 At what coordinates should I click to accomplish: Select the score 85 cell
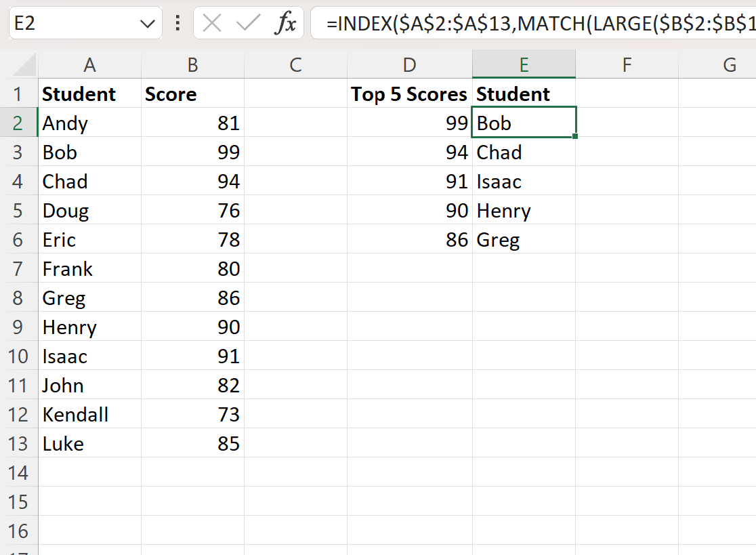193,444
